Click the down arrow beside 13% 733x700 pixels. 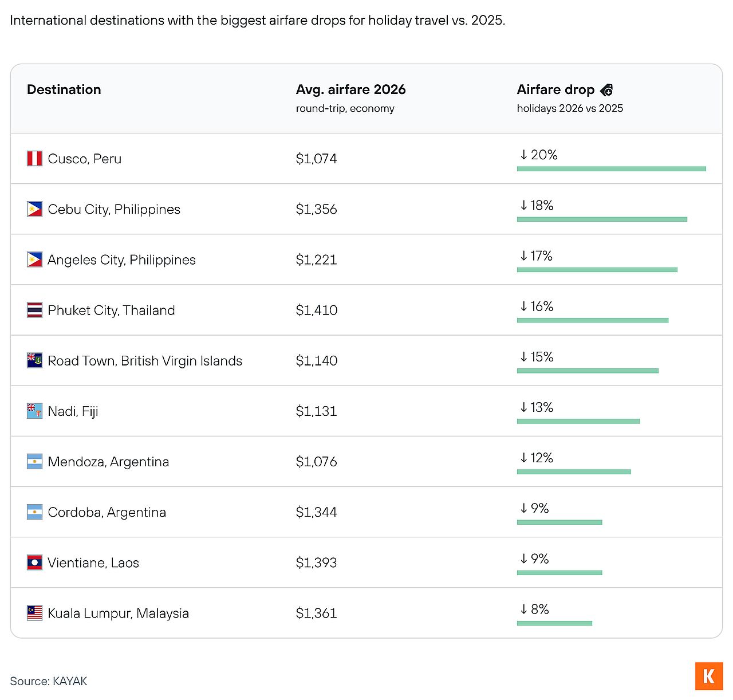coord(523,407)
